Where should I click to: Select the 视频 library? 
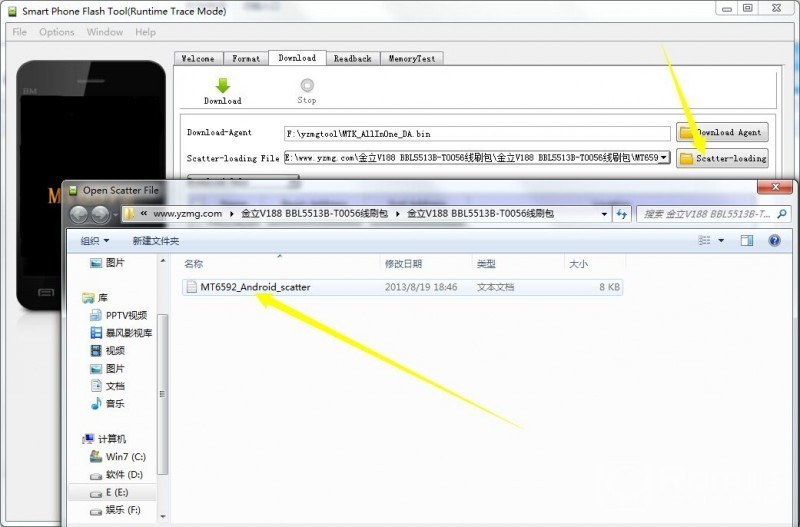pos(107,350)
